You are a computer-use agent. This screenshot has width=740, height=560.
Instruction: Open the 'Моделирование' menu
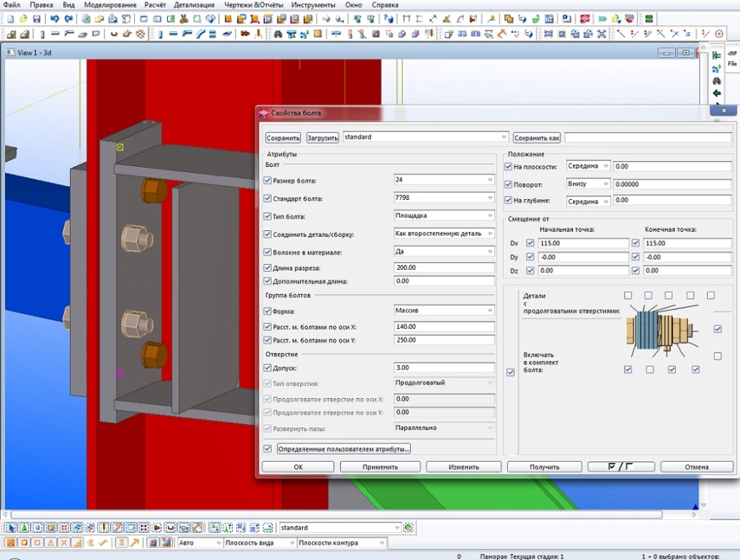point(110,5)
